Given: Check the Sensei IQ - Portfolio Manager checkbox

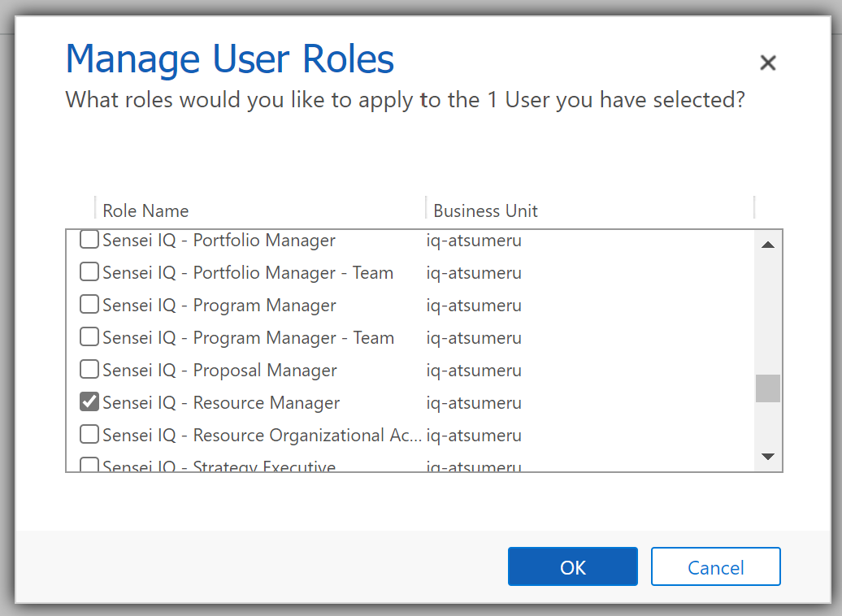Looking at the screenshot, I should 89,241.
